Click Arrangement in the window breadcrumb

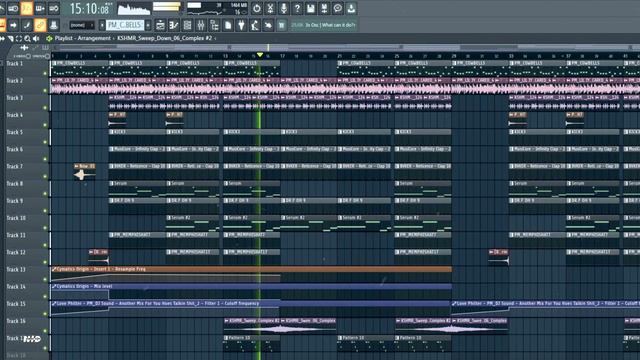(94, 38)
